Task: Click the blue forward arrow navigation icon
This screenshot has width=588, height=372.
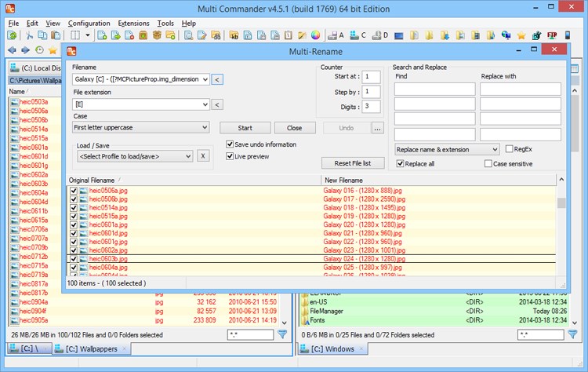Action: click(x=26, y=50)
